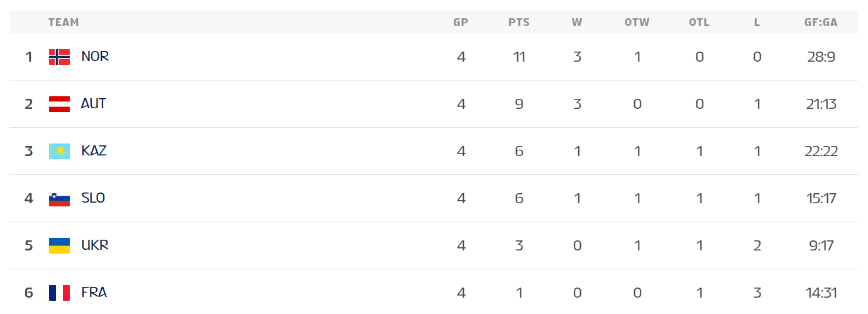868x314 pixels.
Task: Open the AUT team link
Action: pyautogui.click(x=94, y=104)
